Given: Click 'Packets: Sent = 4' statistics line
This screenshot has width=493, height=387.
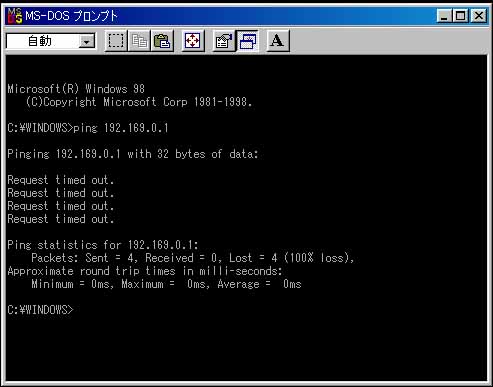Looking at the screenshot, I should 193,258.
